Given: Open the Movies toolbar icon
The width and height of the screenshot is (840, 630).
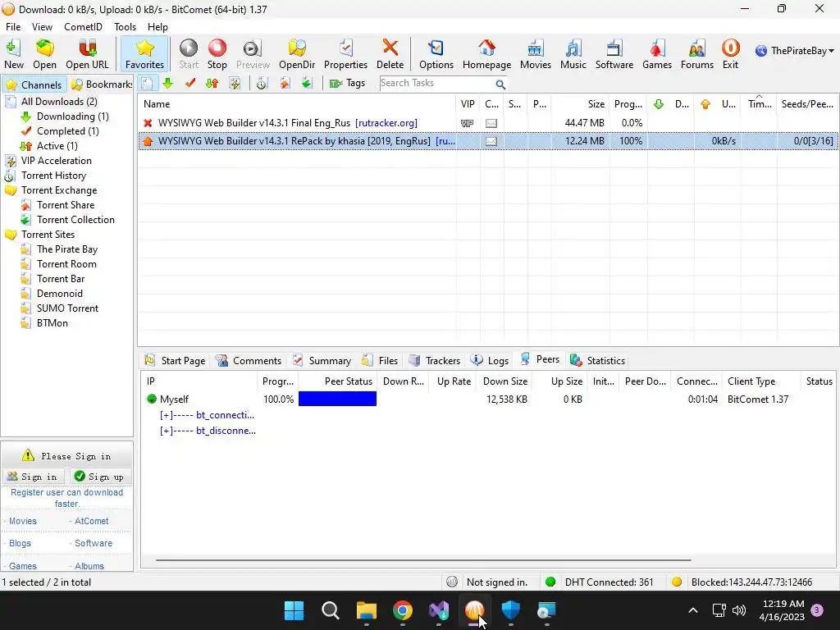Looking at the screenshot, I should tap(535, 54).
